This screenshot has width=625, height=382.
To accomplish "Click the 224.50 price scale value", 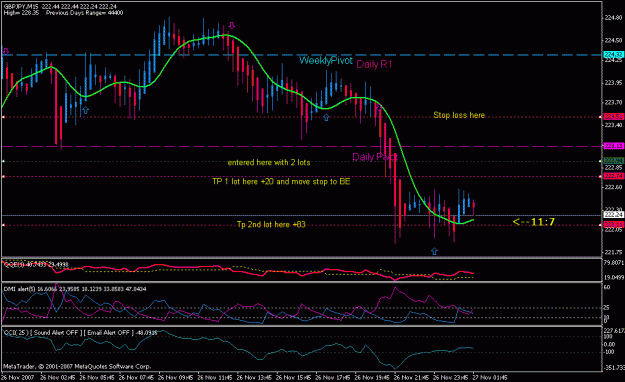I will (x=613, y=40).
